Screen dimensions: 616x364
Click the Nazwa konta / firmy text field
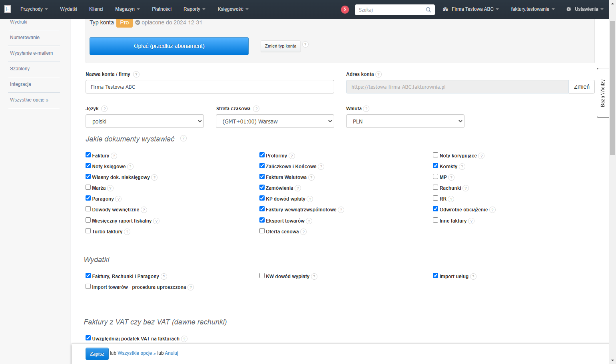[x=210, y=87]
